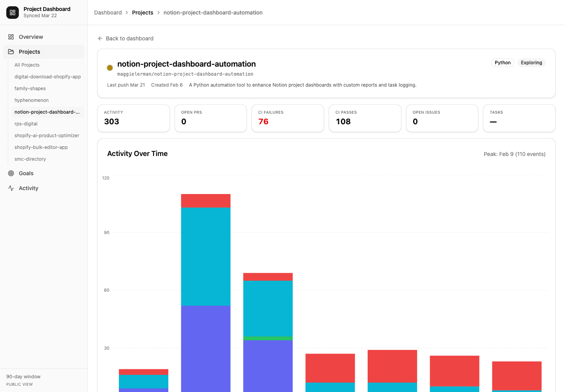This screenshot has height=392, width=565.
Task: Click the Last push Mar 21 text
Action: 126,85
